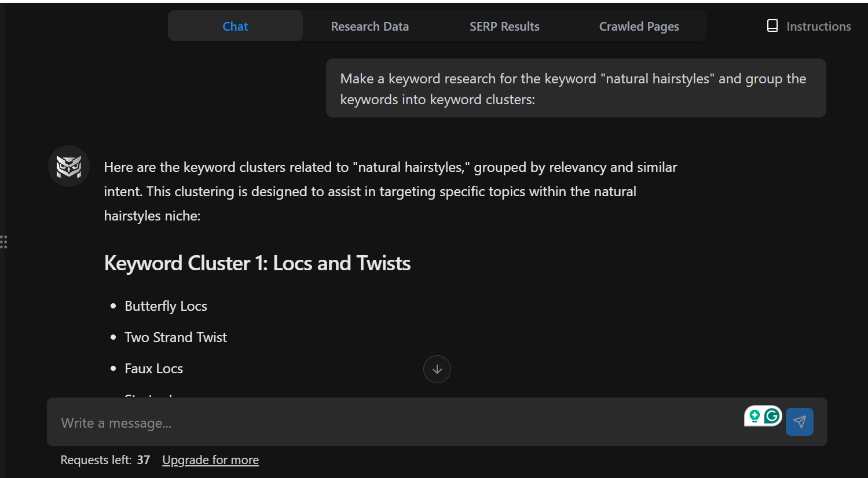This screenshot has width=868, height=478.
Task: Click the owl assistant avatar icon
Action: [x=68, y=166]
